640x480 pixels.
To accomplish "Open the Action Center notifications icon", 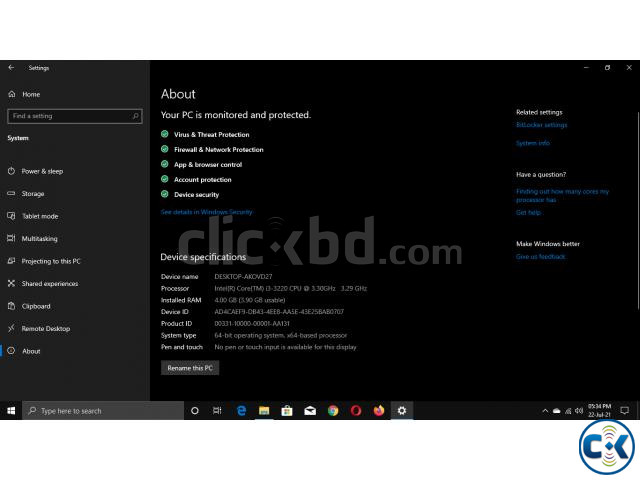I will [624, 411].
